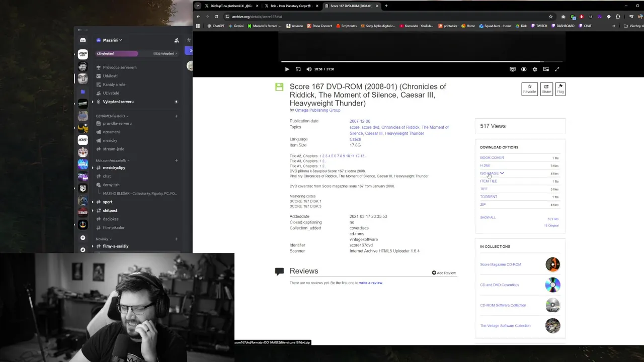Click the loop/repeat icon in the video player

[x=298, y=69]
